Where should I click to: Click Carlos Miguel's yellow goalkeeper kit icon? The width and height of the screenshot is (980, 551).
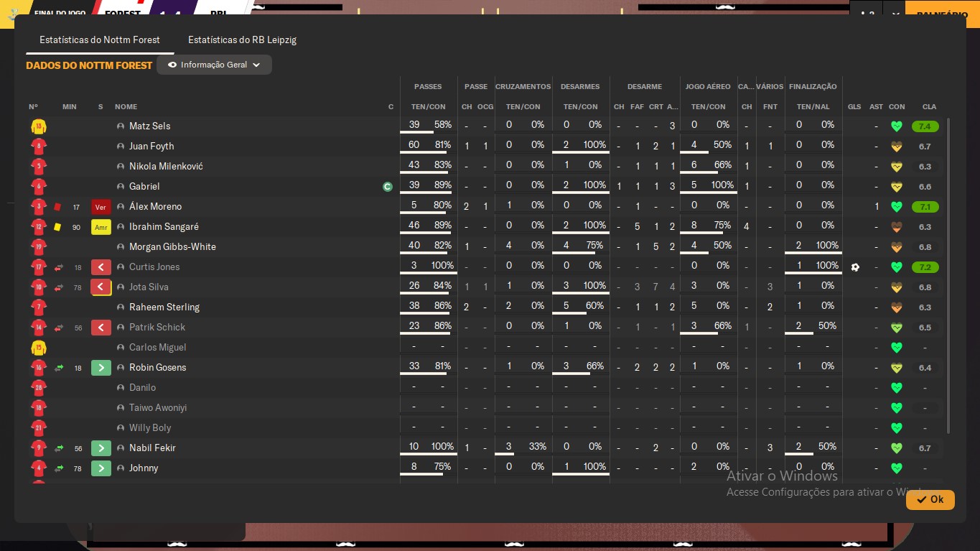[39, 348]
